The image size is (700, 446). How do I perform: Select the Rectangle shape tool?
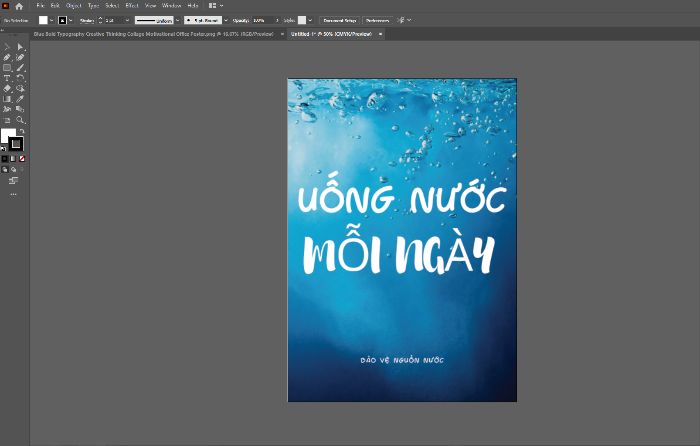7,68
